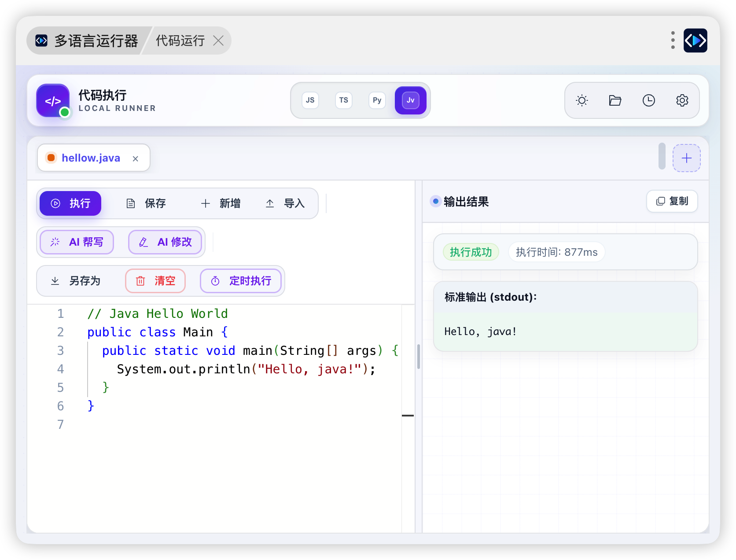Close the hellow.java tab
This screenshot has width=736, height=560.
pyautogui.click(x=136, y=158)
